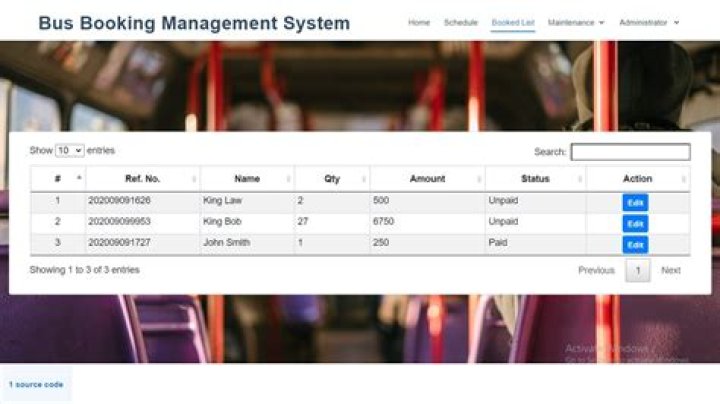This screenshot has height=404, width=720.
Task: Select the name John Smith
Action: pos(226,242)
